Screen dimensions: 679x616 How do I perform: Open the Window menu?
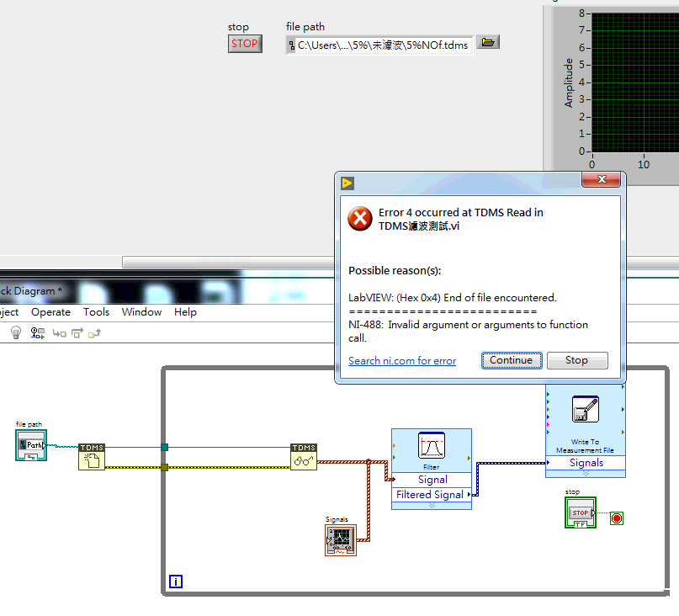(x=141, y=312)
